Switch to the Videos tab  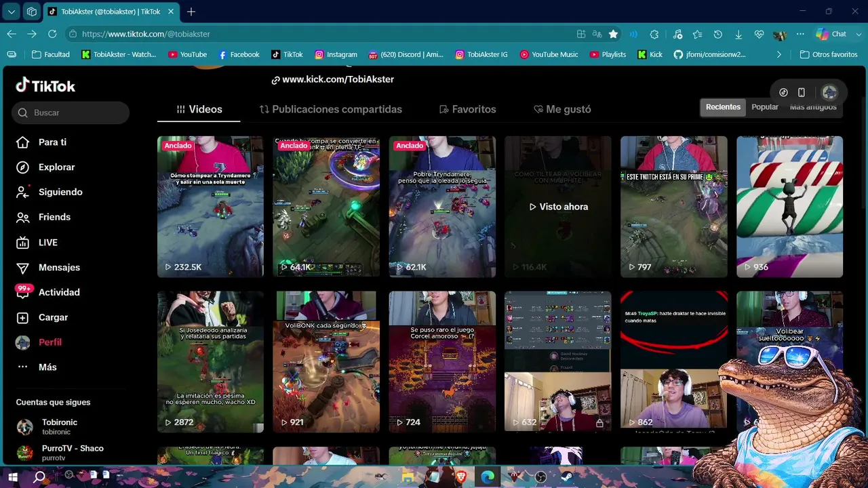point(199,109)
